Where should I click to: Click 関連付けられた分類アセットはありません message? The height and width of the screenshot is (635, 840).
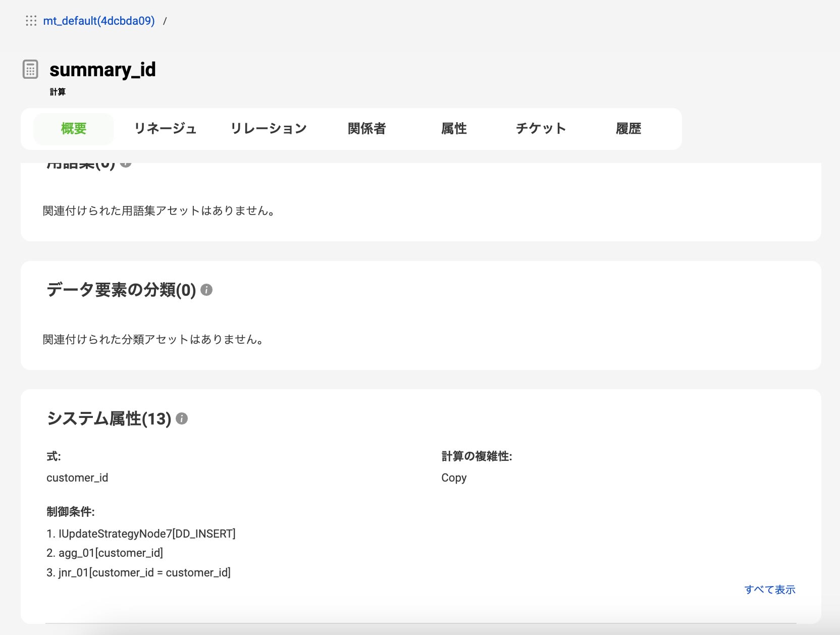[153, 339]
